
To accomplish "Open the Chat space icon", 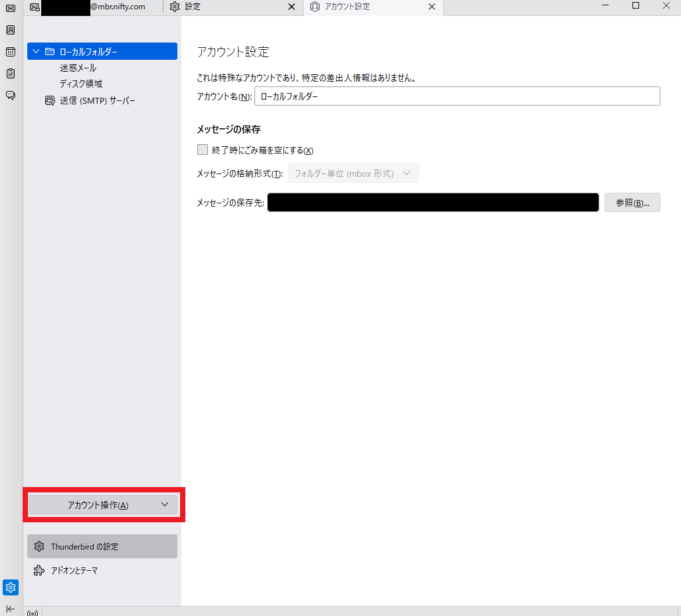I will [x=11, y=95].
